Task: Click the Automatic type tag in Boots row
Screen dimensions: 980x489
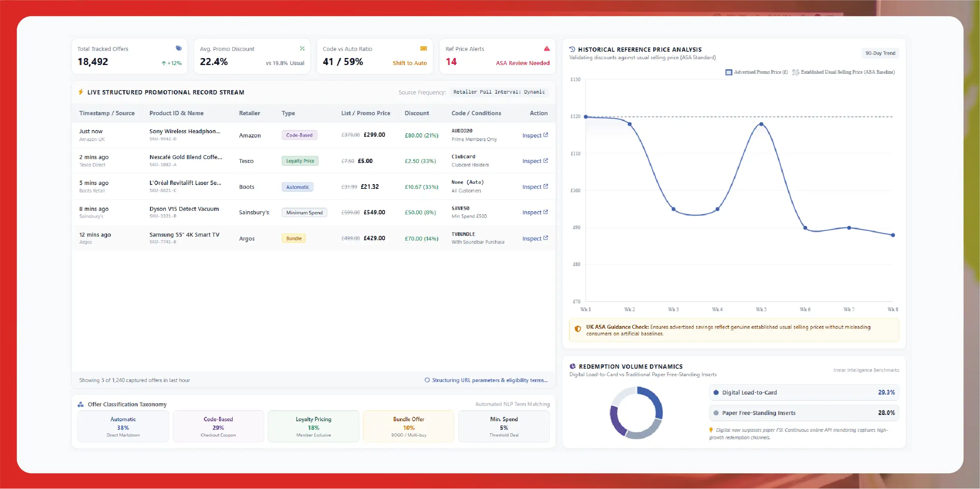Action: pyautogui.click(x=297, y=187)
